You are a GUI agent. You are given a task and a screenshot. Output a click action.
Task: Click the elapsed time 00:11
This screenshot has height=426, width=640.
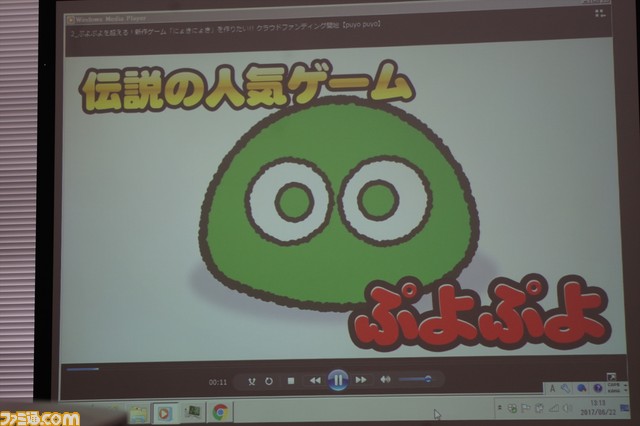[218, 382]
